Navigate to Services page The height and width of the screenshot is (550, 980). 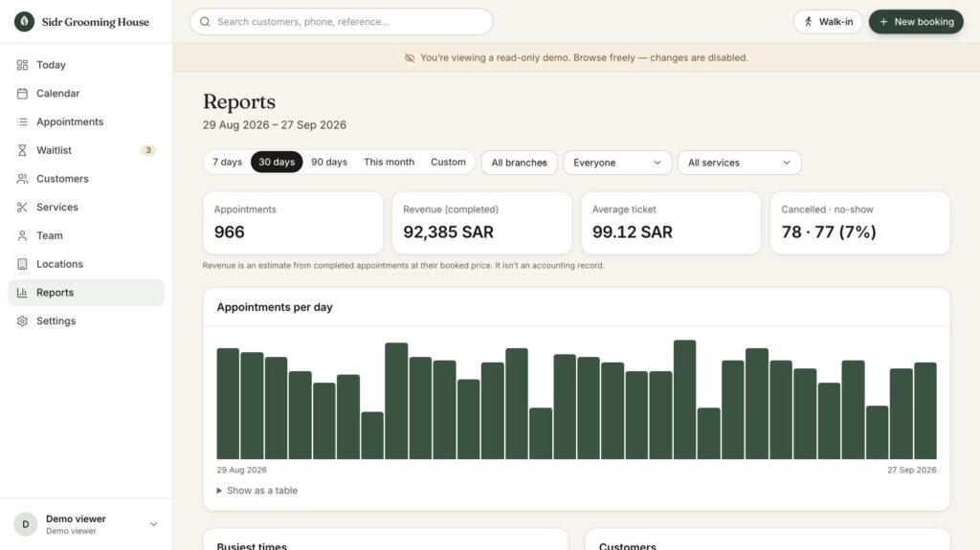pyautogui.click(x=86, y=207)
